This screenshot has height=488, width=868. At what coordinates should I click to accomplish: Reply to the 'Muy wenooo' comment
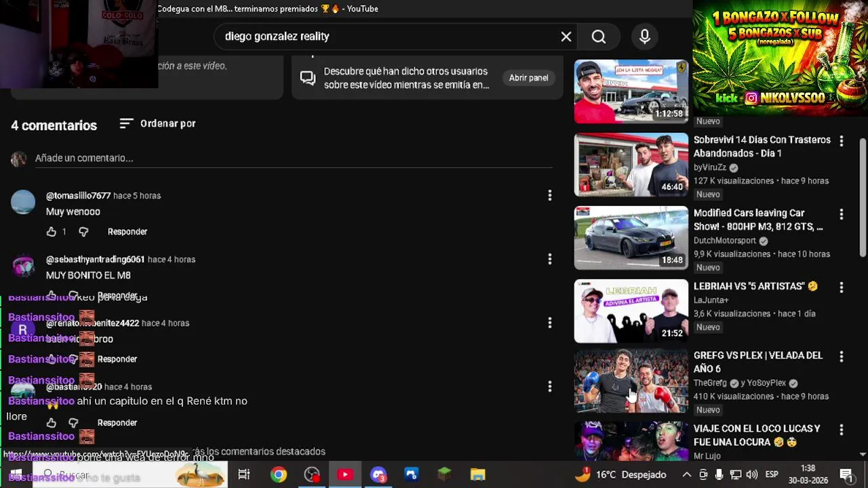coord(127,232)
